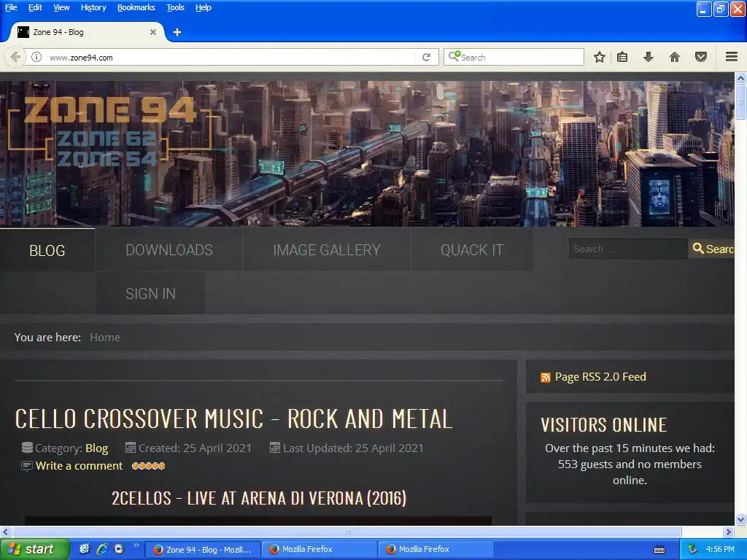Click the site Search button
The width and height of the screenshot is (747, 560).
713,249
